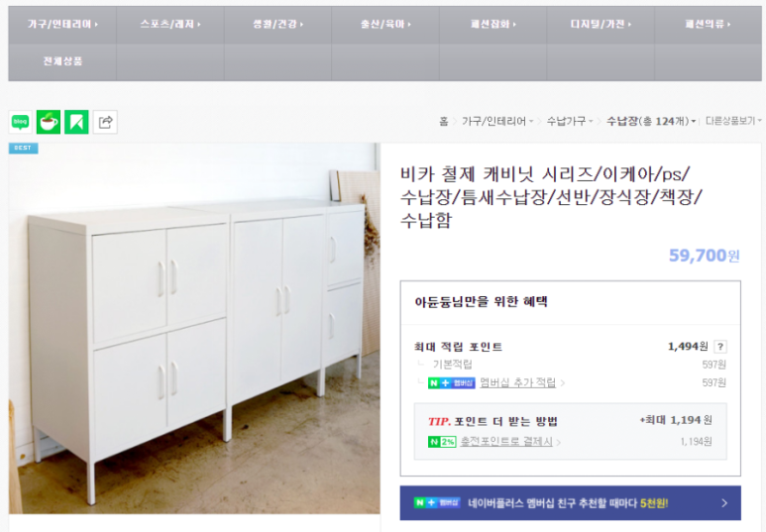
Task: Click the 충전포인트로 결제시 link
Action: (x=506, y=442)
